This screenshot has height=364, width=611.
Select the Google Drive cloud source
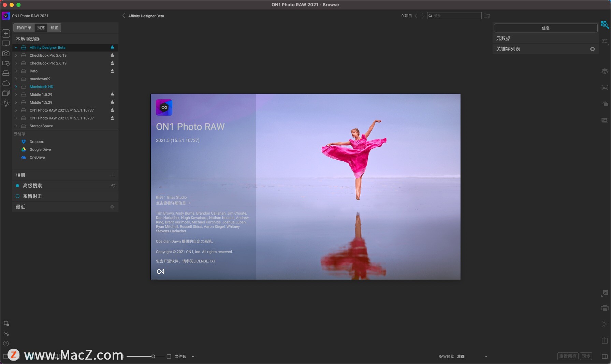[65, 149]
